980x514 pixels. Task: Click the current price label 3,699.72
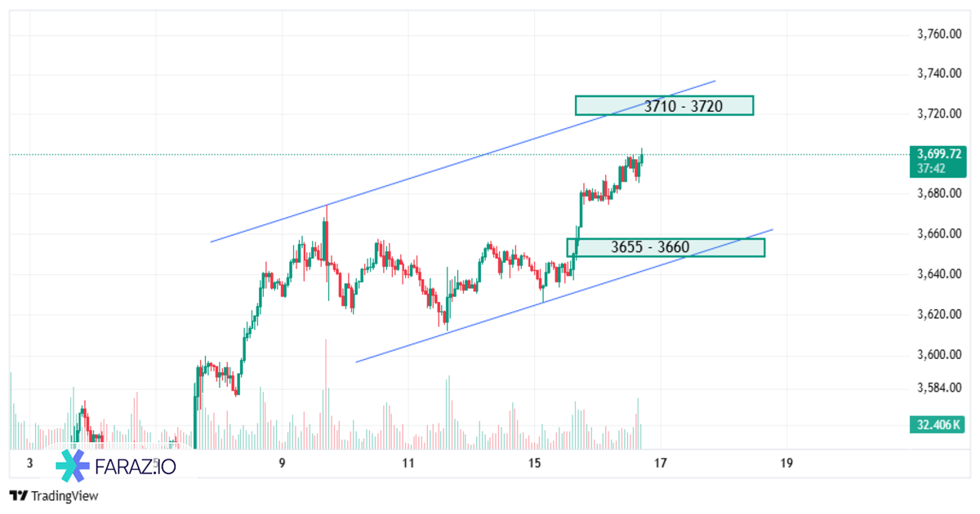938,153
